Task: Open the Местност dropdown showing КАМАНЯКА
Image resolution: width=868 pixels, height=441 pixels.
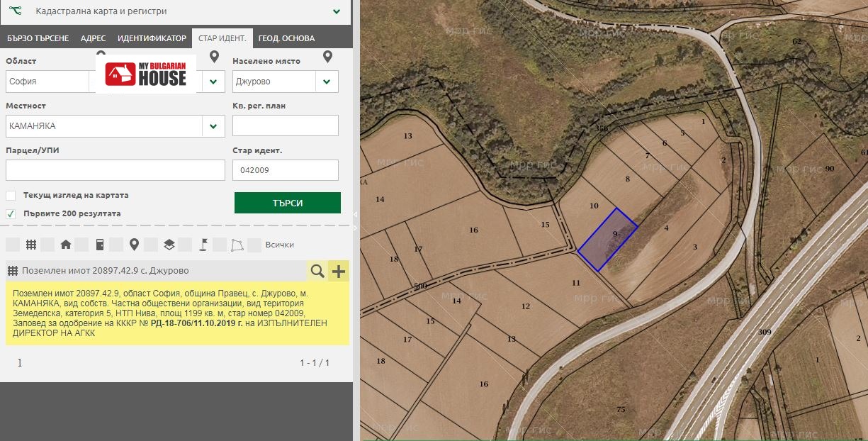Action: tap(213, 126)
